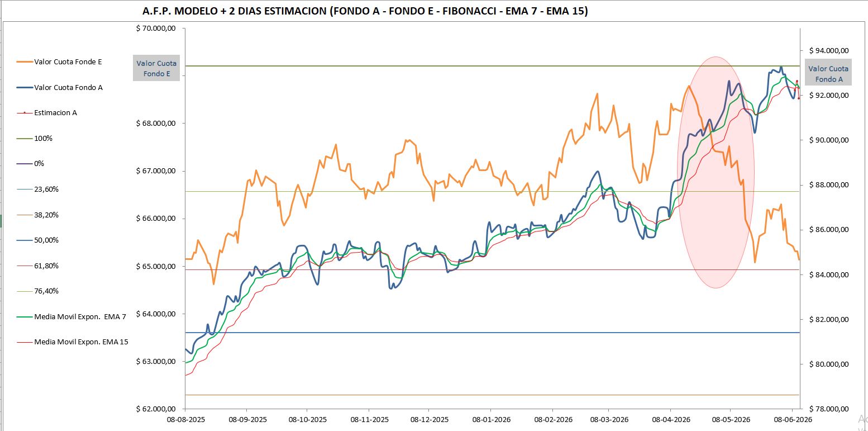Screen dimensions: 868x431
Task: Click legend entry '76,40%'
Action: (x=37, y=291)
